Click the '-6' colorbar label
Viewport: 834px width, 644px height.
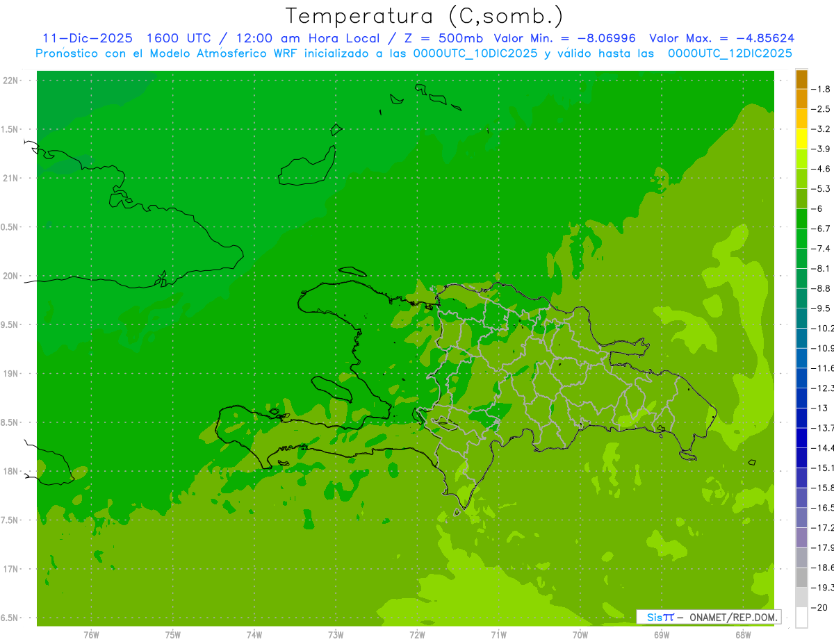click(x=818, y=208)
